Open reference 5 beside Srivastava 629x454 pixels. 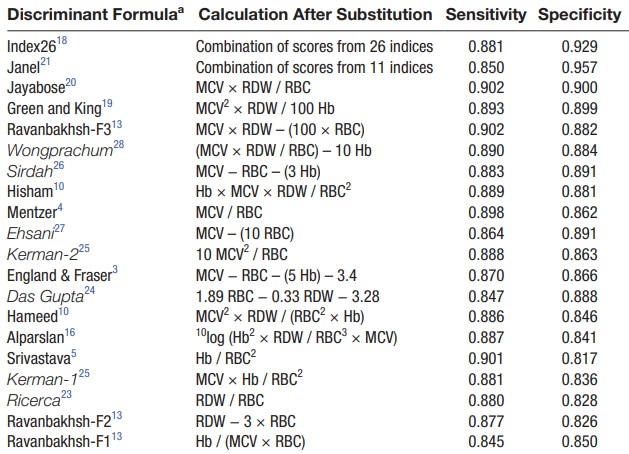point(74,354)
